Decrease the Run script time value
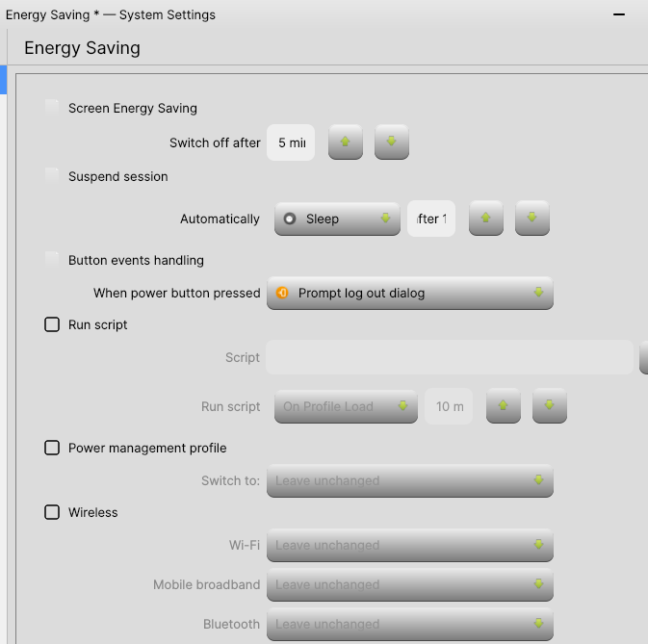Image resolution: width=648 pixels, height=644 pixels. 549,406
